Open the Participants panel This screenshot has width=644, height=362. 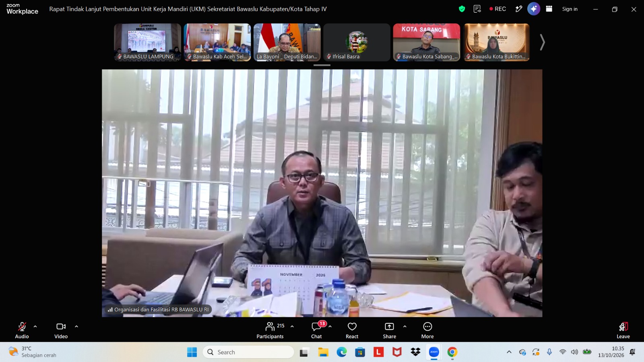coord(270,330)
